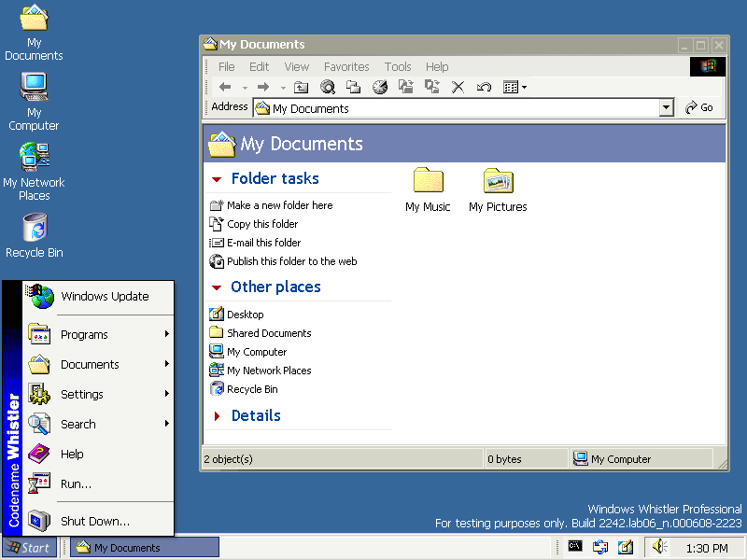The height and width of the screenshot is (560, 747).
Task: Open the Favorites menu
Action: pos(346,67)
